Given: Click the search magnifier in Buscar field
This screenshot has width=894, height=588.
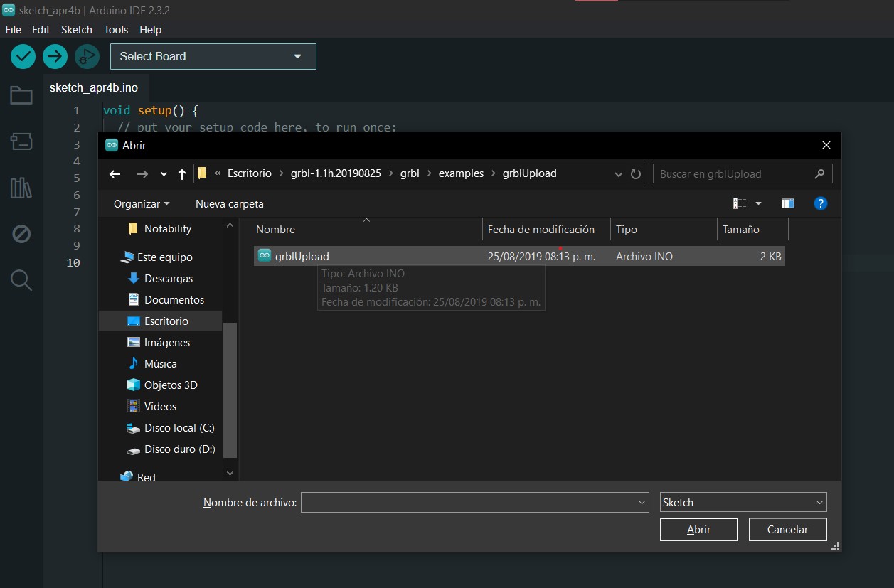Looking at the screenshot, I should tap(819, 173).
